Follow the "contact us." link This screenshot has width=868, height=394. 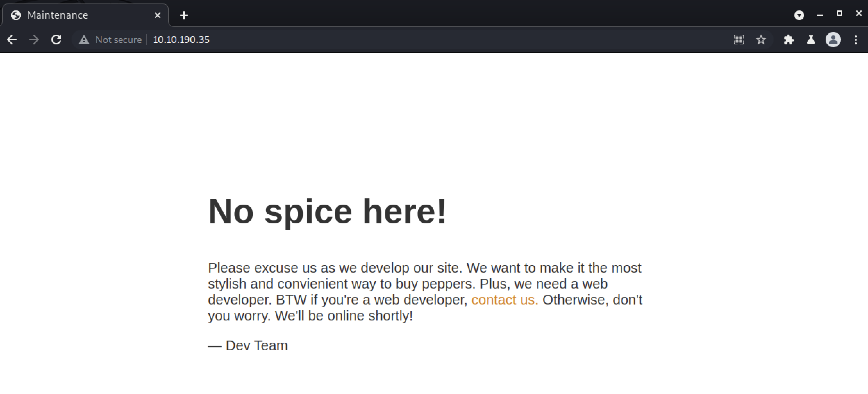pos(504,300)
